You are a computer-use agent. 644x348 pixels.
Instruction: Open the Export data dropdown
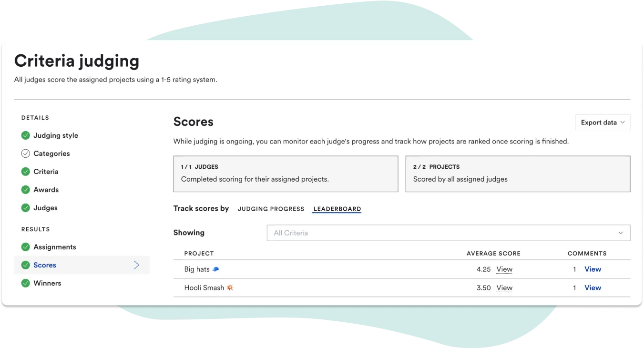(602, 122)
